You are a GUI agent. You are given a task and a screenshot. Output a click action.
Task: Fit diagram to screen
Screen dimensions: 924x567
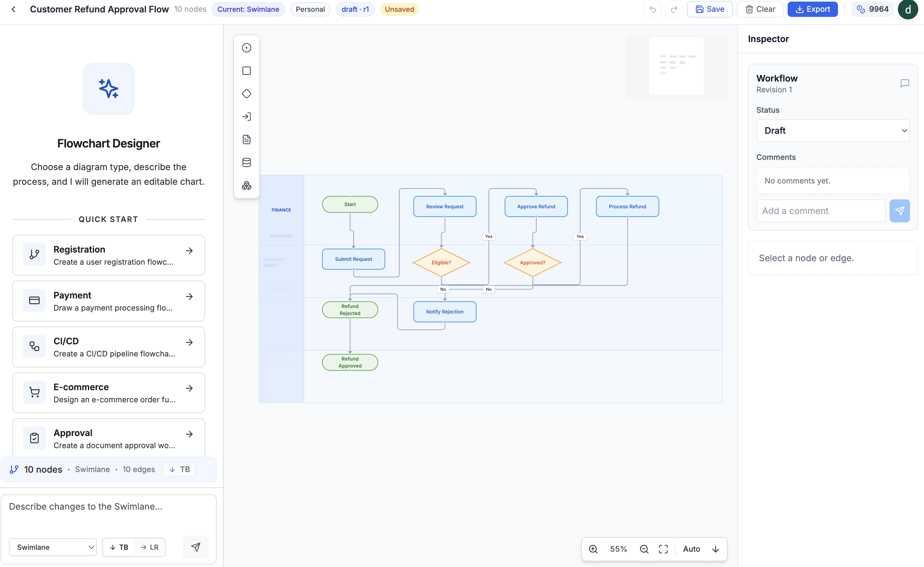click(x=663, y=549)
